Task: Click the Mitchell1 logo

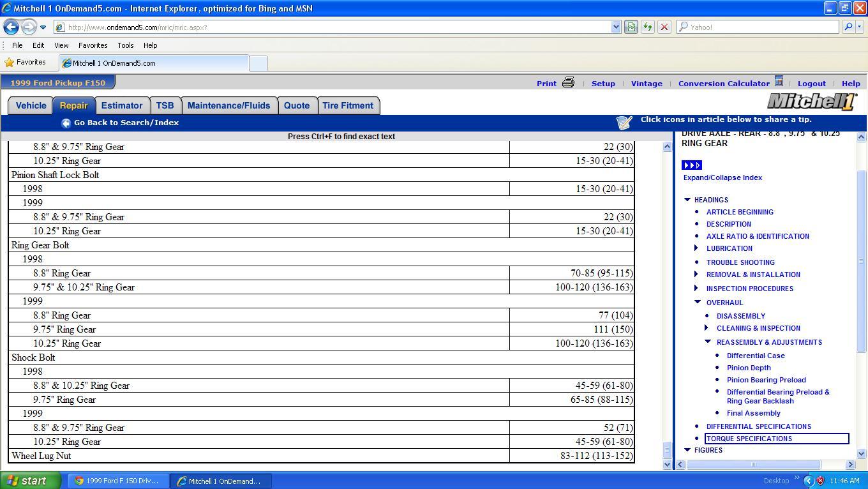Action: 812,102
